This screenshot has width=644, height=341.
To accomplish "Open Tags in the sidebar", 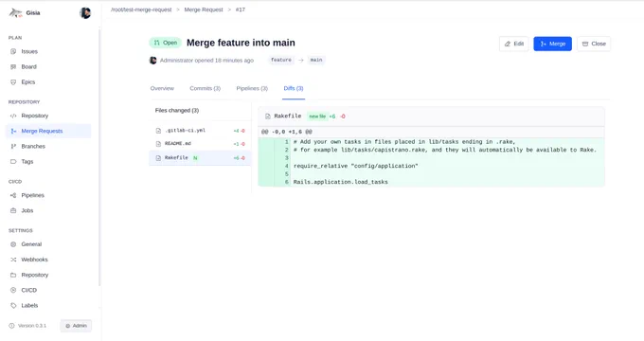I will coord(48,161).
